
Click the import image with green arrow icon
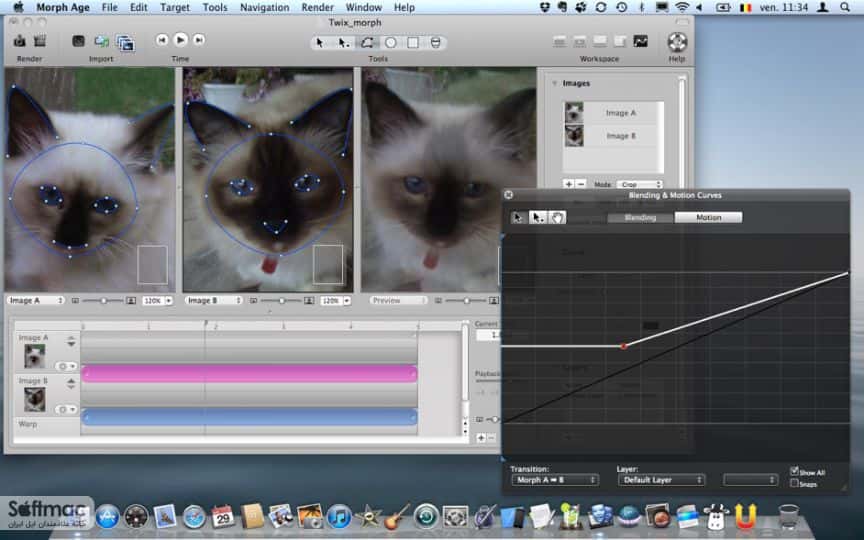click(101, 41)
